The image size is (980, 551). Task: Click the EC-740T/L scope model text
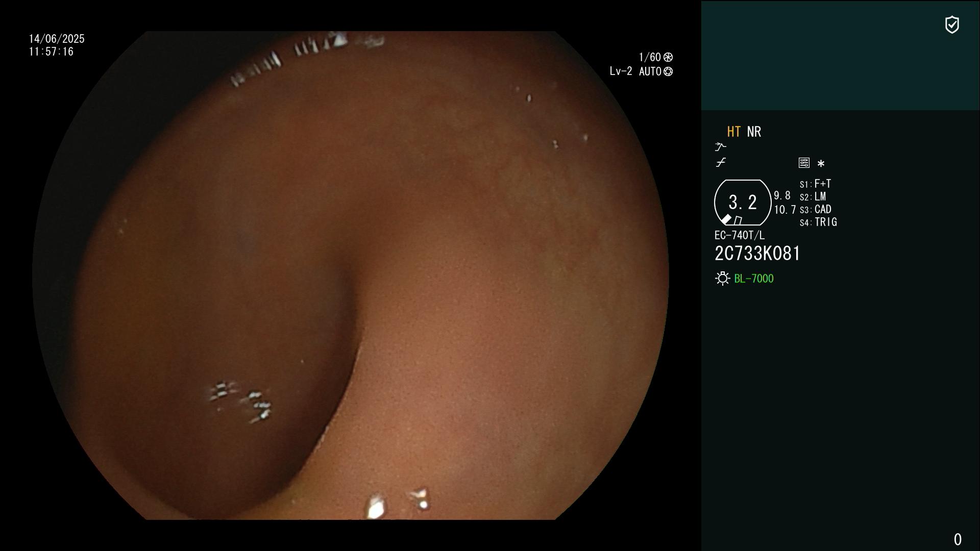[x=740, y=235]
